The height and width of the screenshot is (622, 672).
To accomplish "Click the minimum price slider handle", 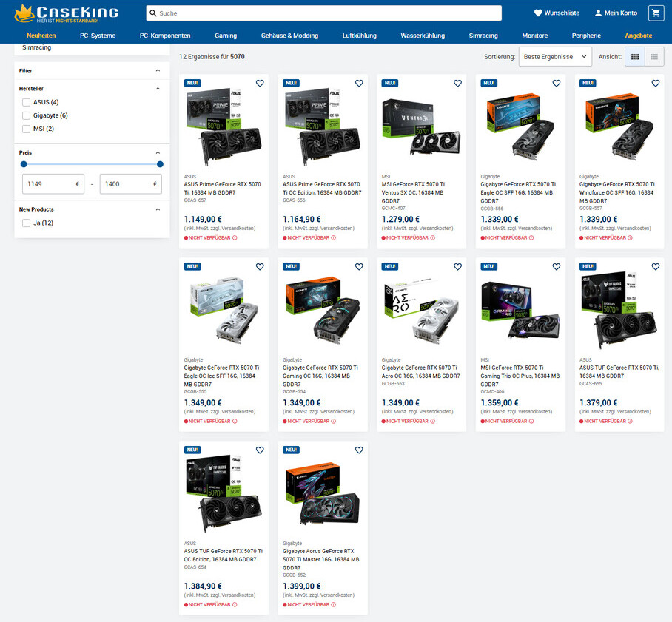I will point(24,164).
